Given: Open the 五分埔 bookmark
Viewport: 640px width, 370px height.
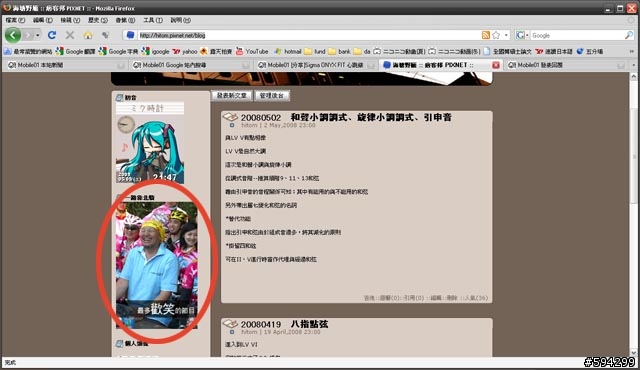Looking at the screenshot, I should coord(590,51).
